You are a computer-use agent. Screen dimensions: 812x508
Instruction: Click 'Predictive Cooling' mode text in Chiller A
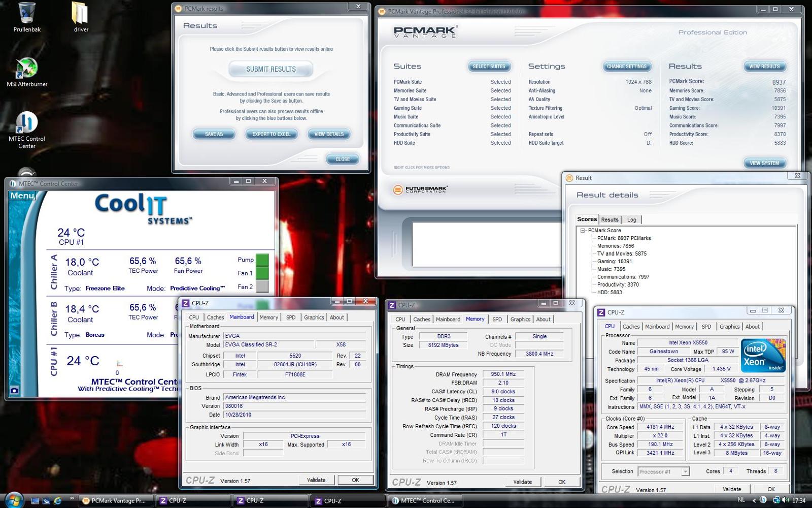point(197,288)
